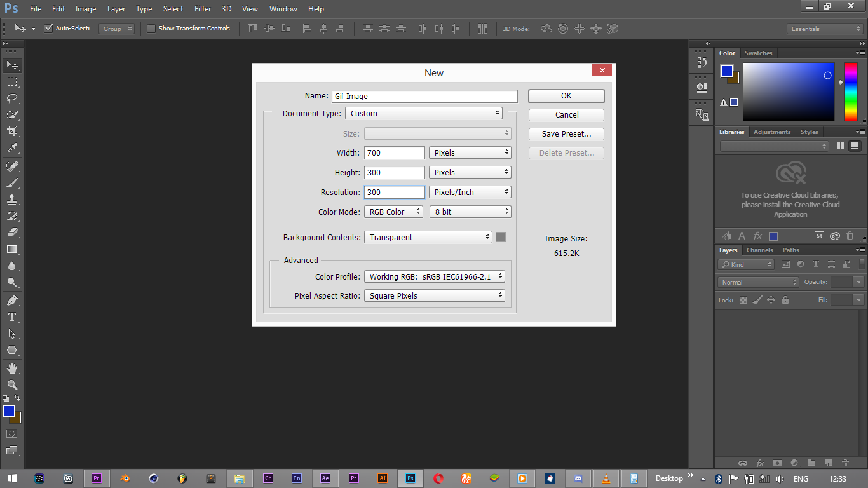This screenshot has width=868, height=488.
Task: Click the Name field containing Gif Image
Action: click(x=424, y=96)
